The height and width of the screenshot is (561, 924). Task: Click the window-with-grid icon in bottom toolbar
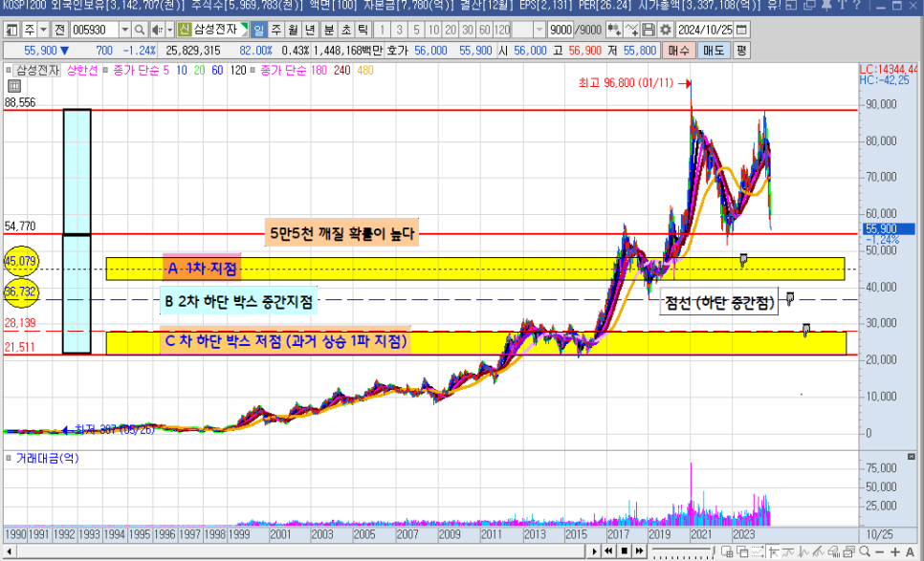(727, 551)
